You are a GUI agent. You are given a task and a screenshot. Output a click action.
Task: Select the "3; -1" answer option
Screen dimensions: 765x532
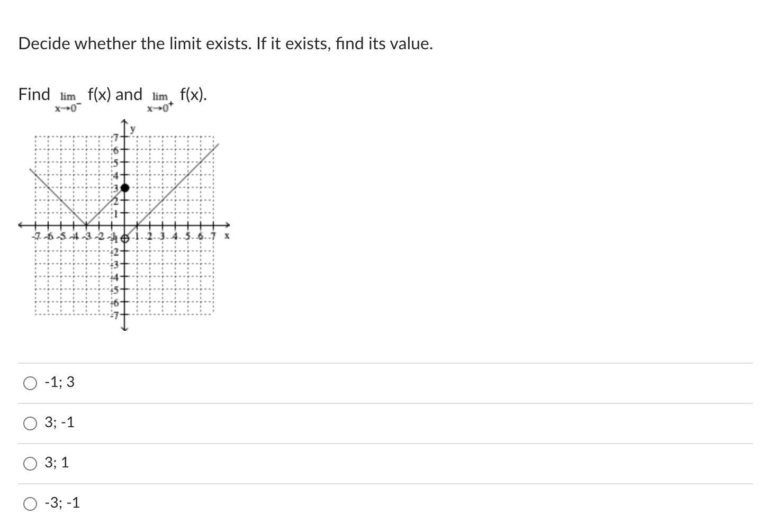point(30,423)
